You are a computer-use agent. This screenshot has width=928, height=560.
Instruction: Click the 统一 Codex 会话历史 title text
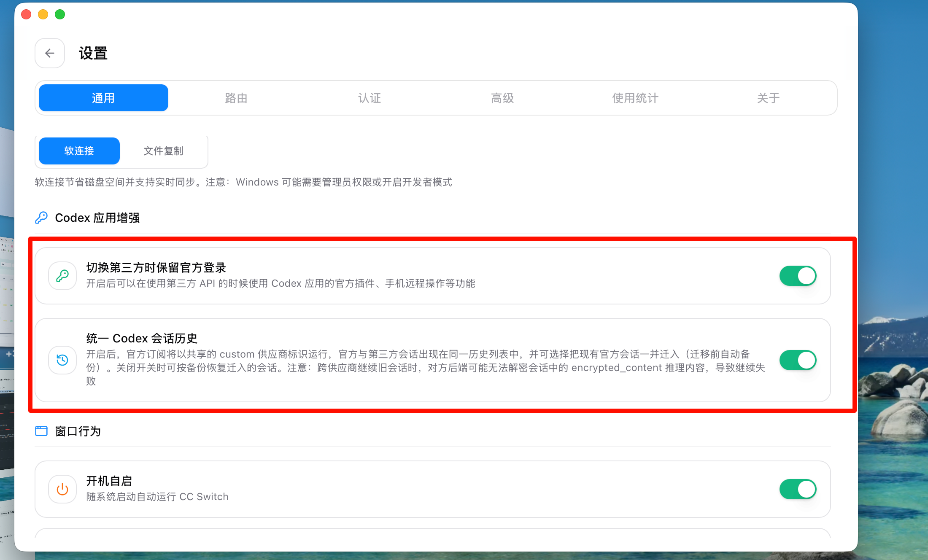click(142, 338)
